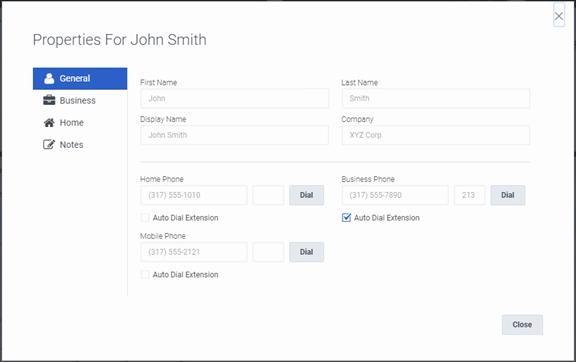This screenshot has height=363, width=576.
Task: Dial the Mobile Phone number
Action: click(x=306, y=252)
